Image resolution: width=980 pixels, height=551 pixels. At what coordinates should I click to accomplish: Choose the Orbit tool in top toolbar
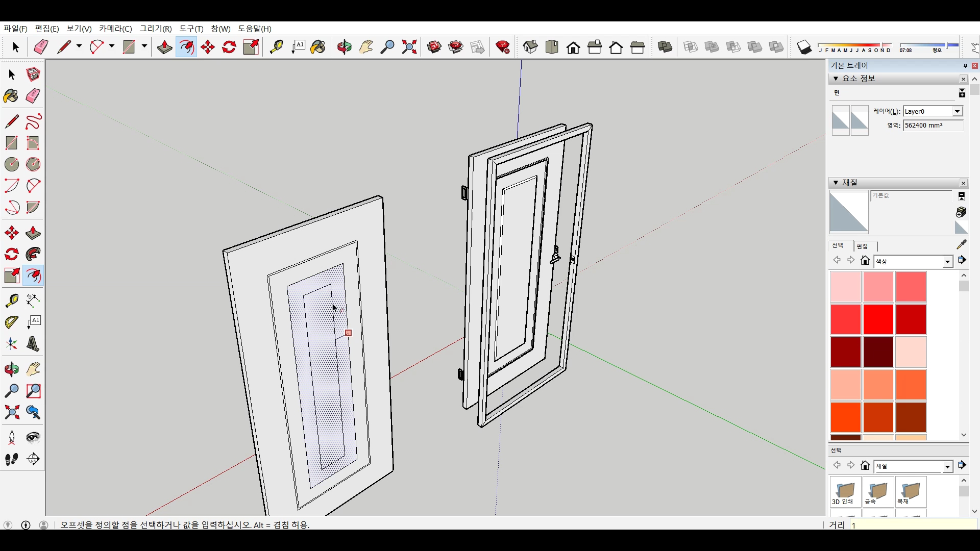tap(345, 47)
